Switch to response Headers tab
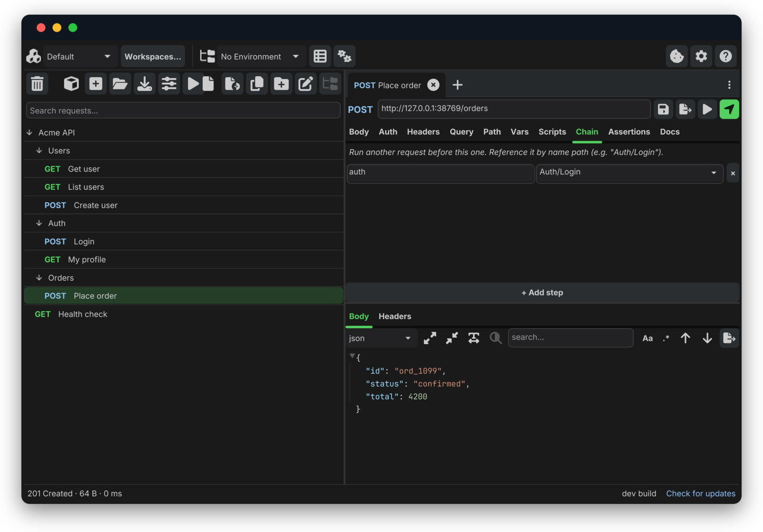763x532 pixels. click(395, 317)
